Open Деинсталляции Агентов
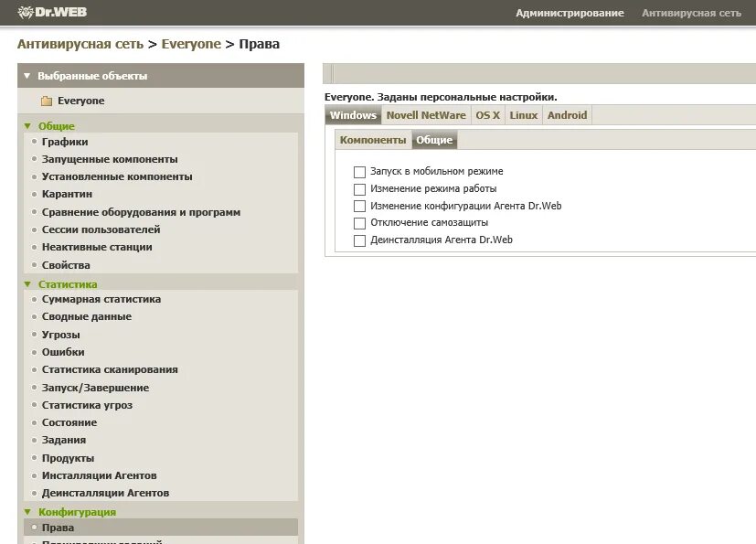Screen dimensions: 756x544 click(106, 493)
